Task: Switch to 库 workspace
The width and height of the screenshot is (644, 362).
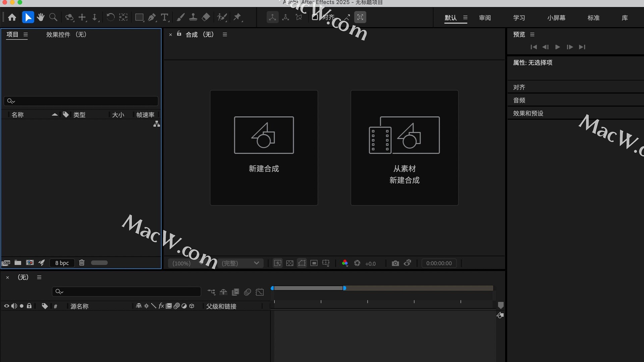Action: pos(625,18)
